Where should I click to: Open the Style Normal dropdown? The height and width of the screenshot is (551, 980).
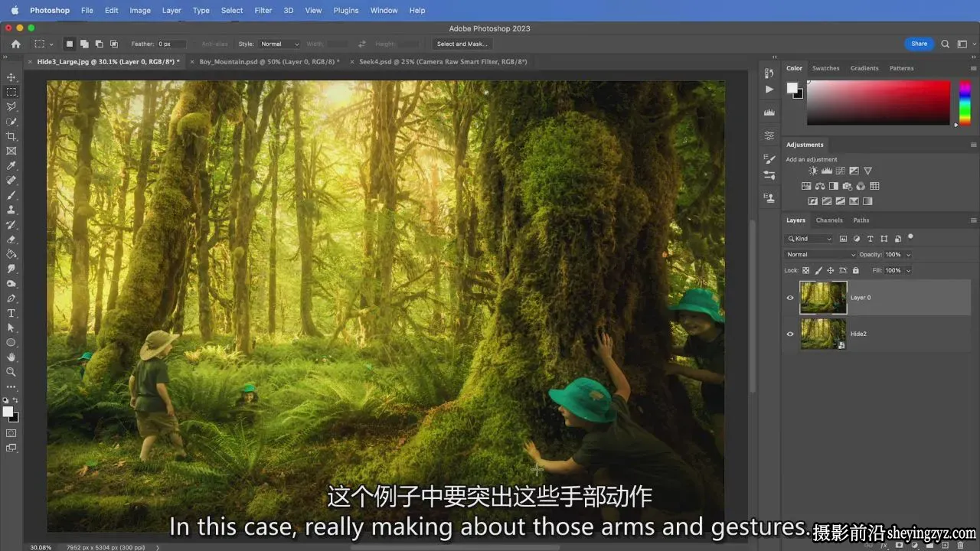point(279,44)
